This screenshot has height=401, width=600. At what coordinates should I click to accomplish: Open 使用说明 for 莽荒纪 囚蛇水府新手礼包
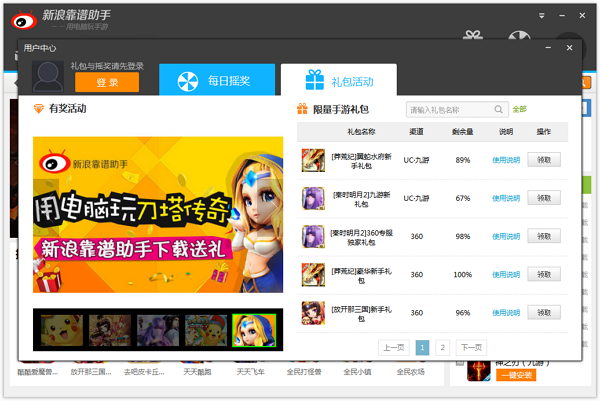pyautogui.click(x=506, y=160)
